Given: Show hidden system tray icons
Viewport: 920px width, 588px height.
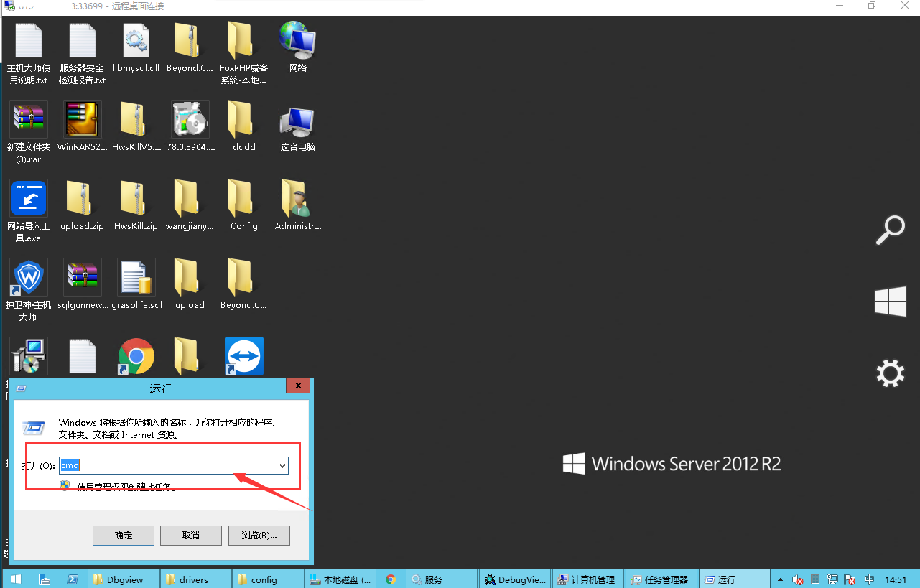Looking at the screenshot, I should tap(781, 579).
